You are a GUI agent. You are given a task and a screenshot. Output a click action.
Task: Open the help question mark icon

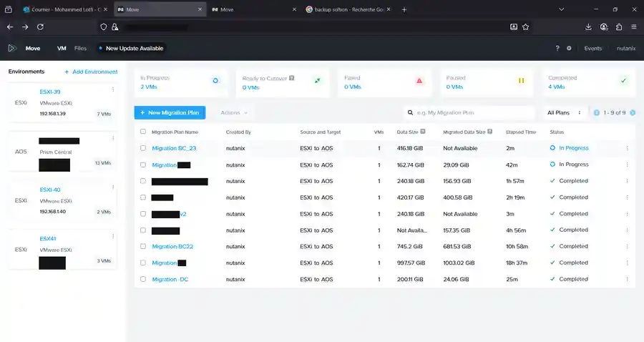click(x=557, y=49)
